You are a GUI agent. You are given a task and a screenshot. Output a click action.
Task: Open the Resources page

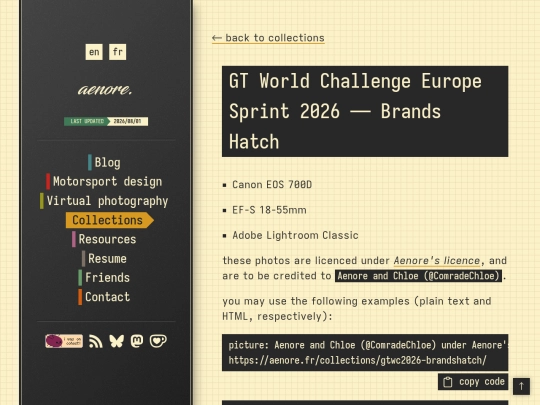104,239
